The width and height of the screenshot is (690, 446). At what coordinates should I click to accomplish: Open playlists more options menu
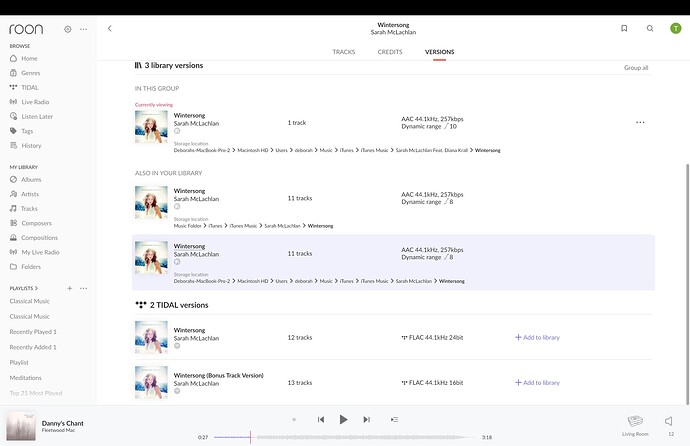tap(84, 288)
